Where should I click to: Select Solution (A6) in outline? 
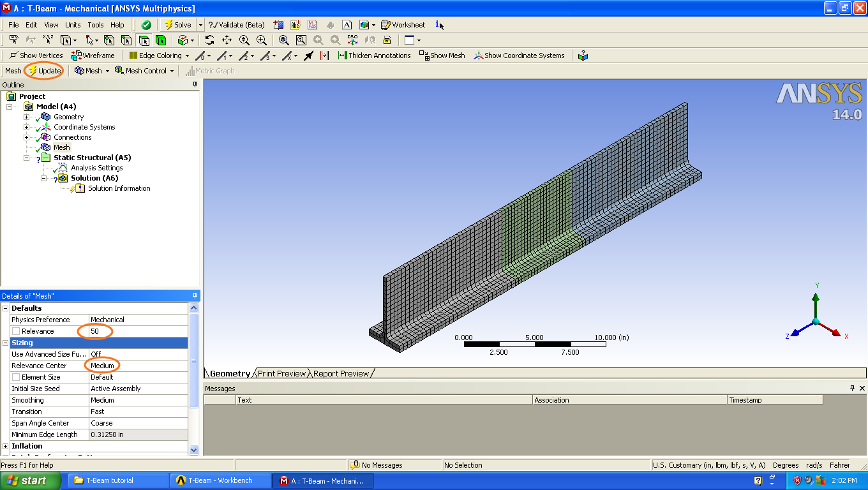[x=94, y=178]
